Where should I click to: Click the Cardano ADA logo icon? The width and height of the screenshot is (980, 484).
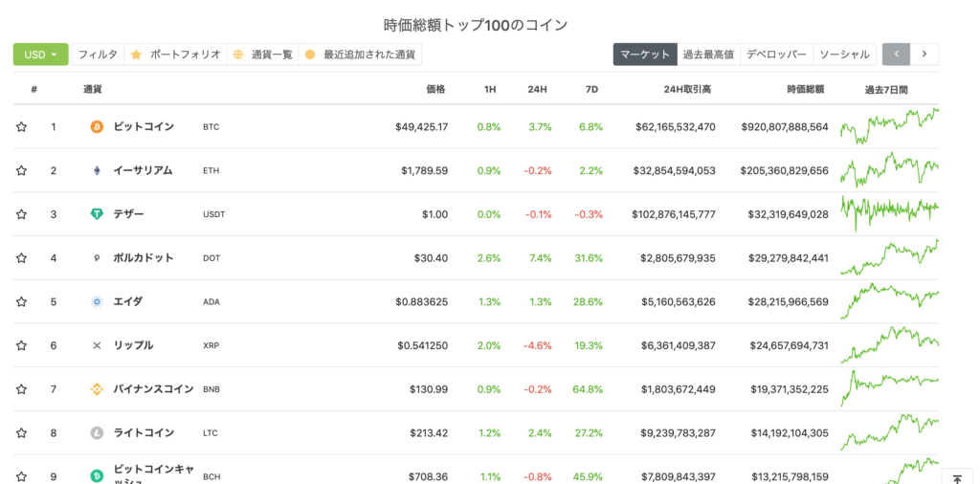[97, 301]
